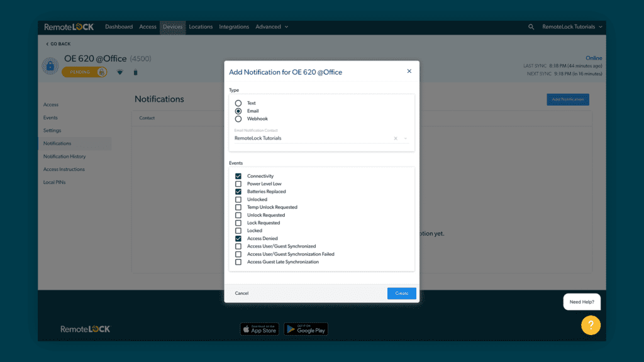The height and width of the screenshot is (362, 644).
Task: Click the battery status icon
Action: pos(136,72)
